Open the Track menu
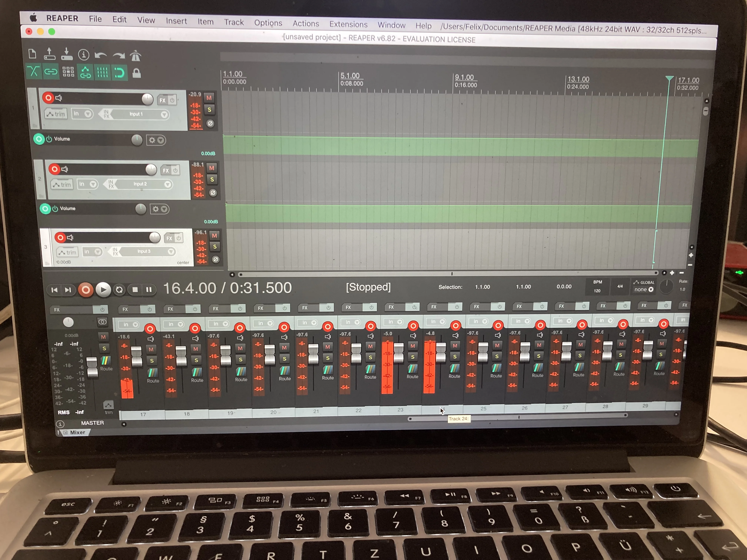Viewport: 747px width, 560px height. pos(234,22)
